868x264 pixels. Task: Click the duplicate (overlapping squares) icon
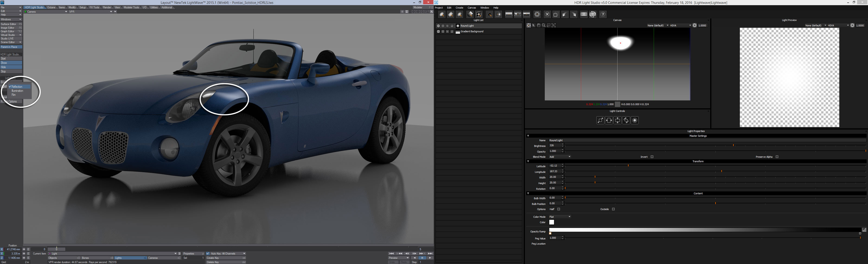pyautogui.click(x=556, y=14)
